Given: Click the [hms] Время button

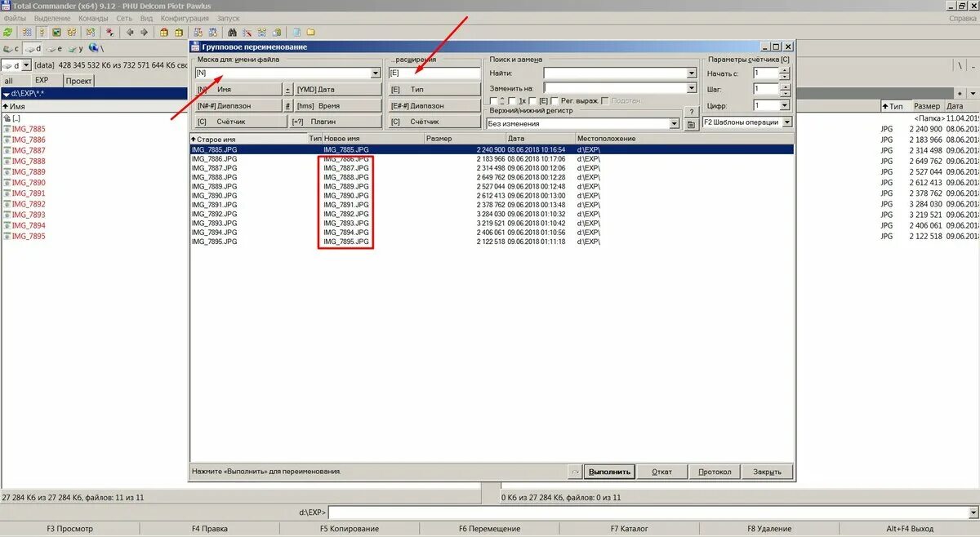Looking at the screenshot, I should pos(336,106).
